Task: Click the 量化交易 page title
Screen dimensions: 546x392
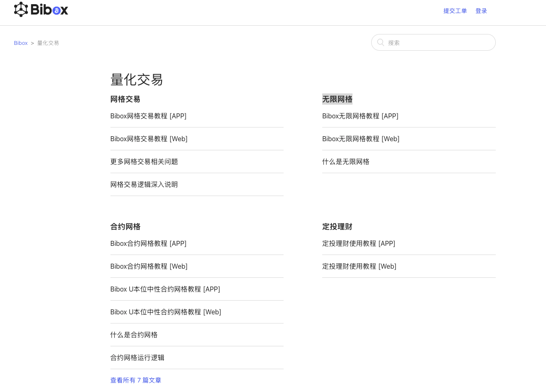Action: (137, 79)
